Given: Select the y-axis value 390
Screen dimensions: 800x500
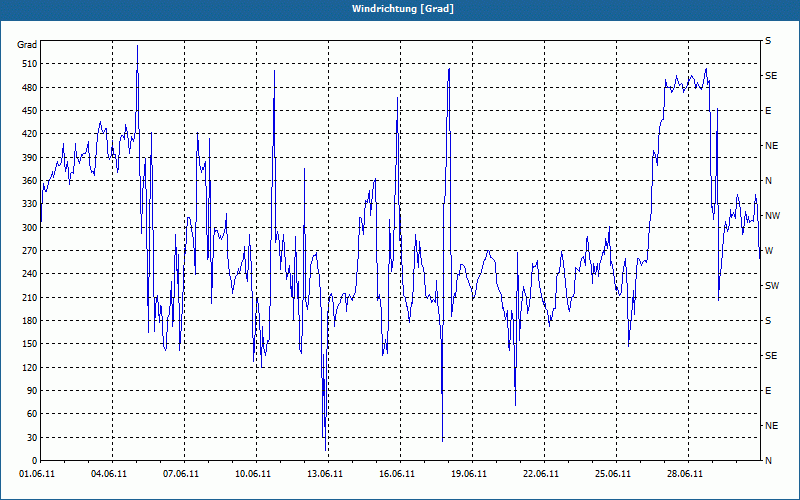Looking at the screenshot, I should (x=30, y=158).
